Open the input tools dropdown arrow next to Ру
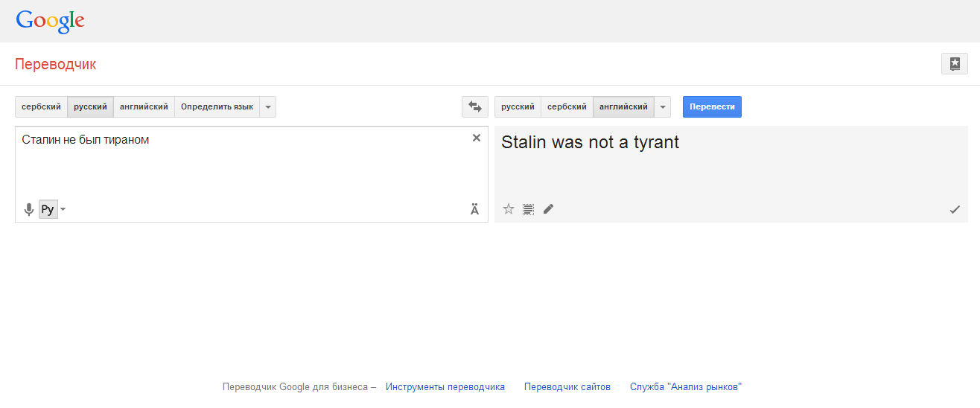The width and height of the screenshot is (980, 408). pos(63,209)
